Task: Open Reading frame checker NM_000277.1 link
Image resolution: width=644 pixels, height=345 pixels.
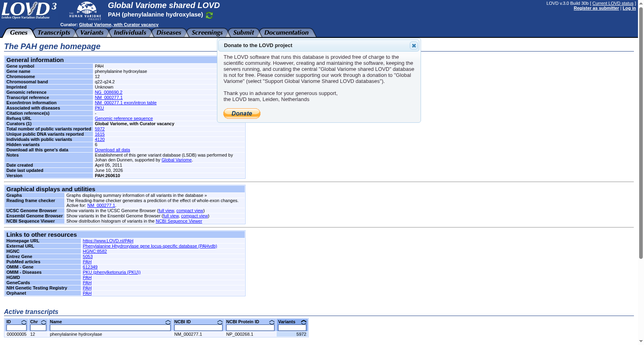Action: pos(101,205)
